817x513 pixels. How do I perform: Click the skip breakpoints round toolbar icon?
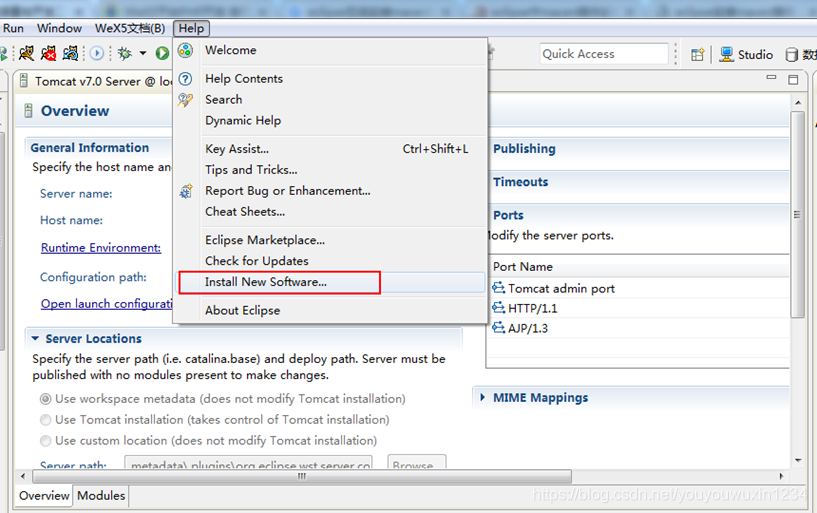[96, 53]
